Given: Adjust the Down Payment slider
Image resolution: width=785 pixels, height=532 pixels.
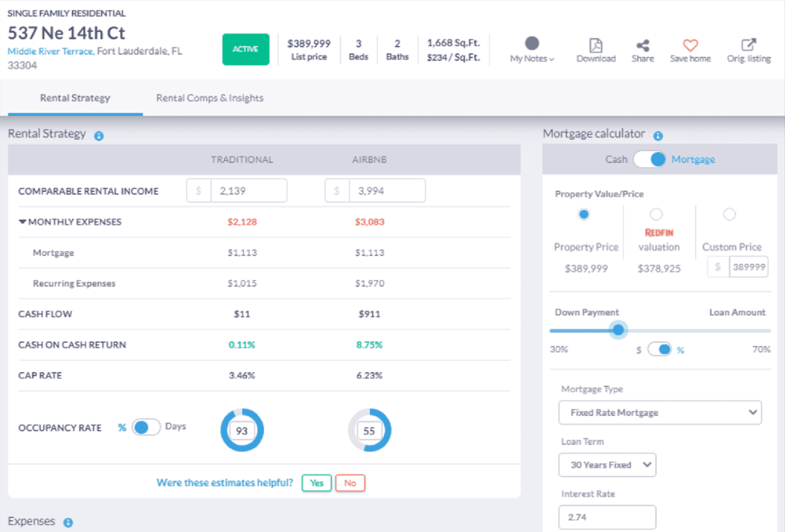Looking at the screenshot, I should coord(618,330).
